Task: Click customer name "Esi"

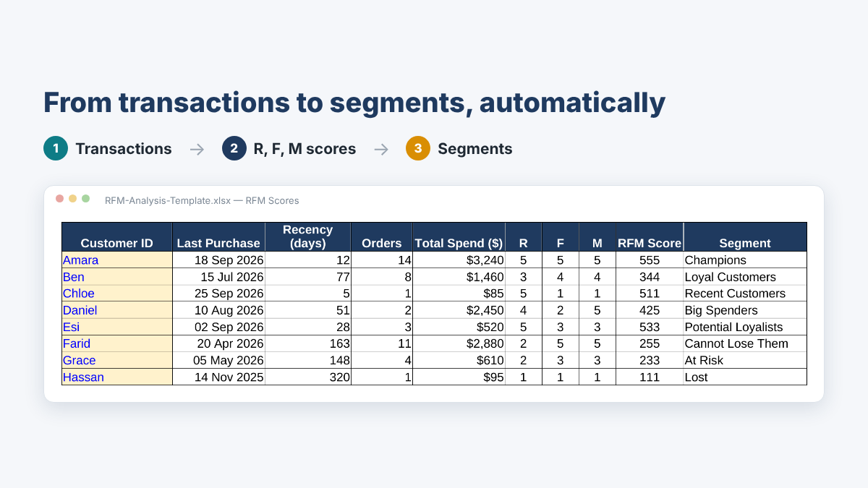Action: click(x=72, y=327)
